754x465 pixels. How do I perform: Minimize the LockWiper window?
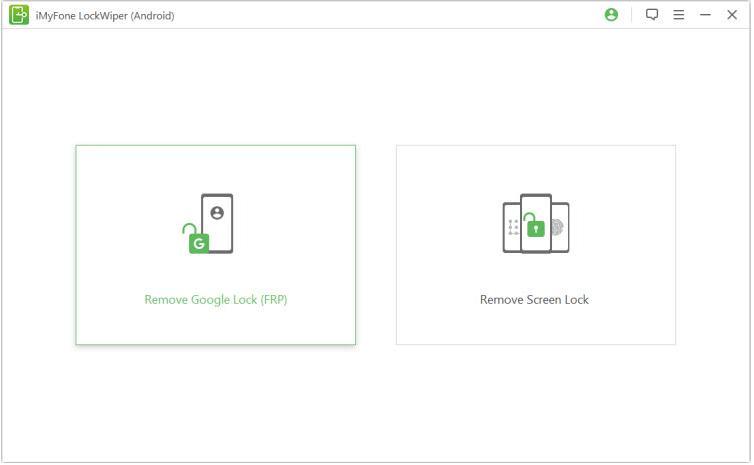(x=707, y=15)
